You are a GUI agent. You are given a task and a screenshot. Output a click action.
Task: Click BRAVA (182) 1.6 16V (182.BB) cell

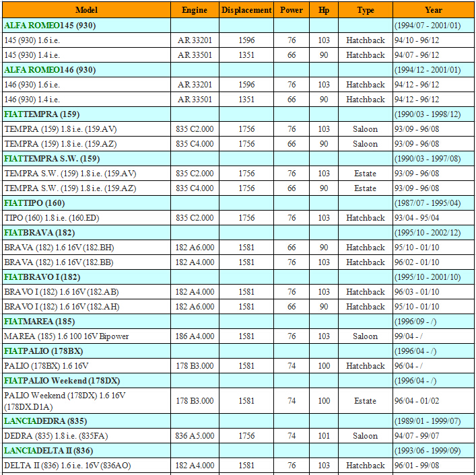tap(86, 262)
